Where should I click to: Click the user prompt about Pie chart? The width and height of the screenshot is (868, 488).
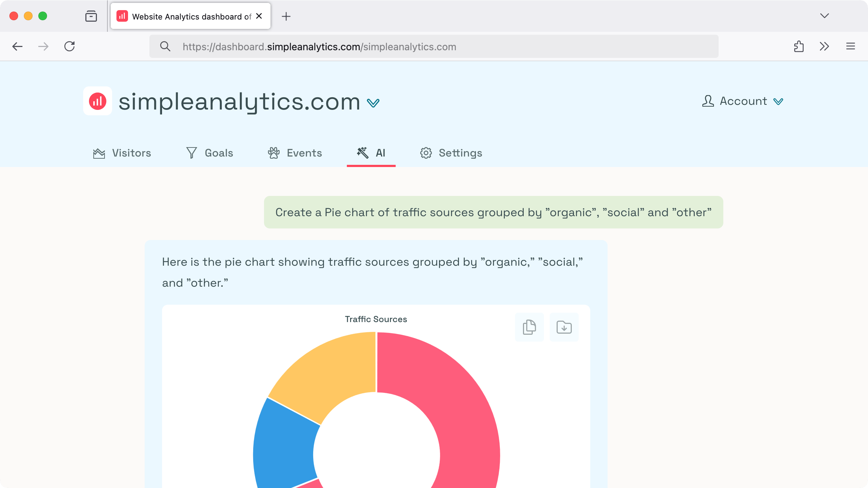click(x=494, y=212)
